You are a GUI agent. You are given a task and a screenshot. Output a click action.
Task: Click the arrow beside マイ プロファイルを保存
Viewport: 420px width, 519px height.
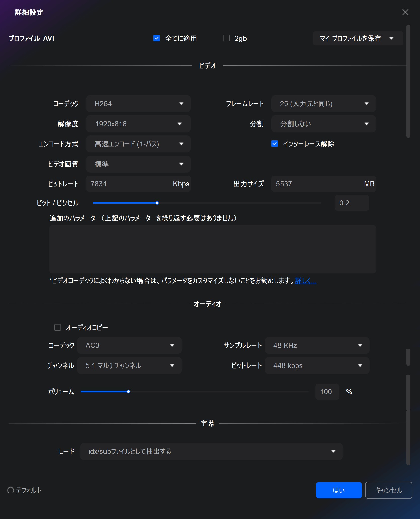point(391,38)
